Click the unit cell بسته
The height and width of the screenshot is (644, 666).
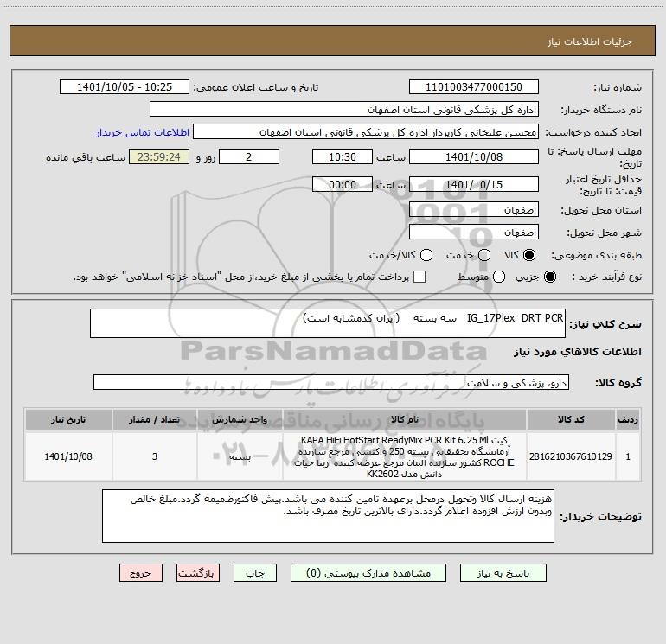tap(240, 456)
